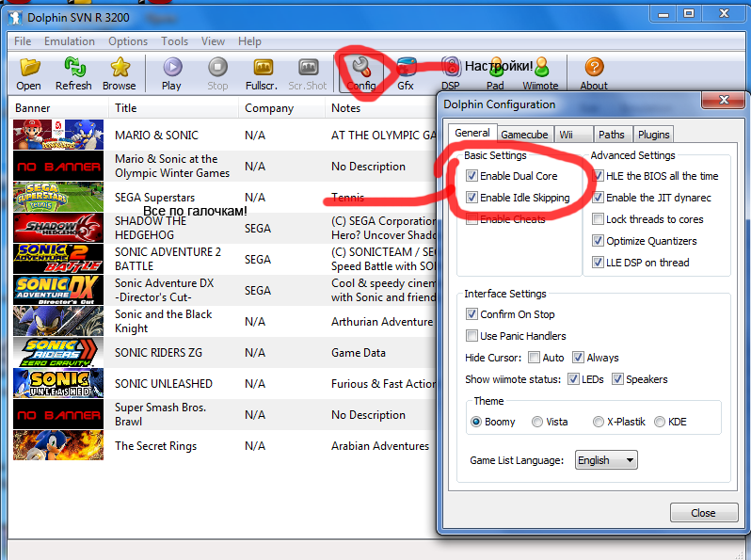This screenshot has height=560, width=751.
Task: Switch to the Gamecube tab
Action: [x=525, y=135]
